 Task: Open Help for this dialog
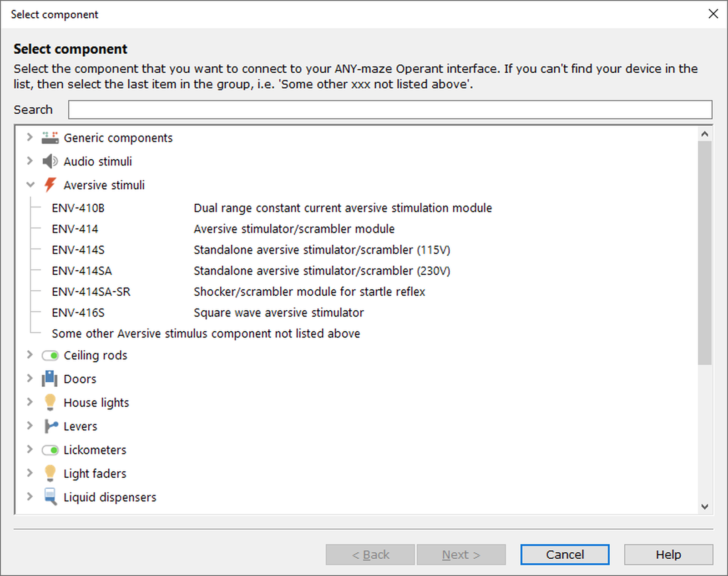(x=668, y=555)
